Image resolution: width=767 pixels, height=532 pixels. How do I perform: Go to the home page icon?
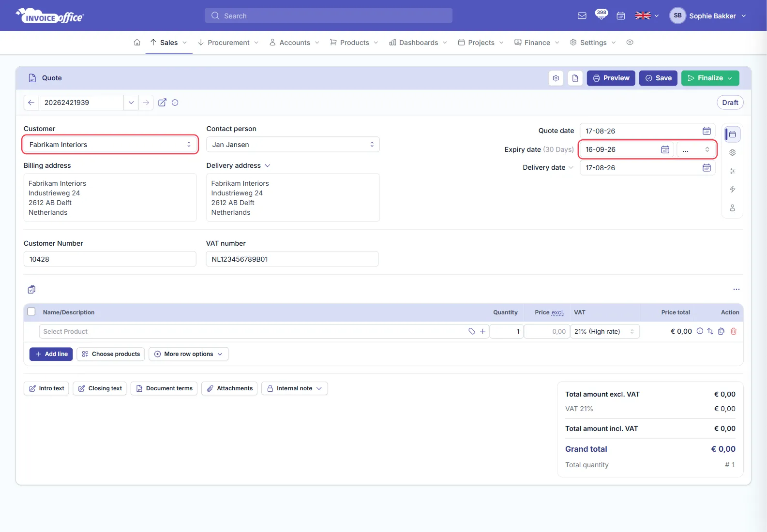pyautogui.click(x=137, y=43)
